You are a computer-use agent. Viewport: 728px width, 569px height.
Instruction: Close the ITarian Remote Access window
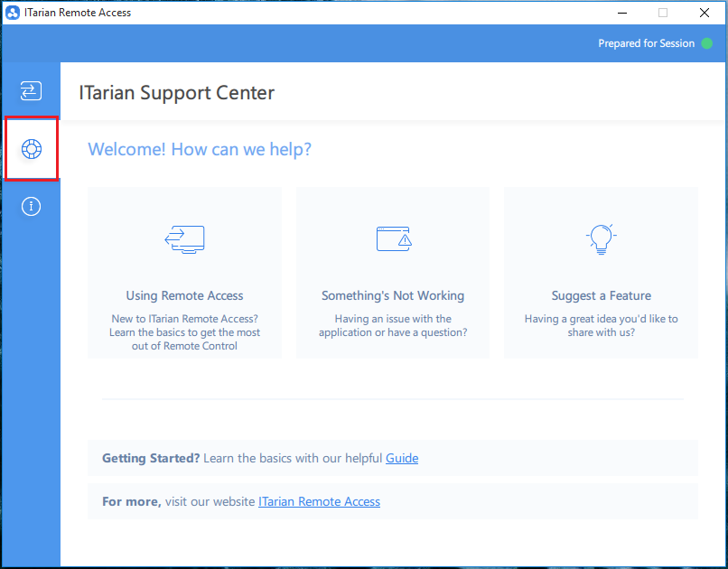coord(705,13)
